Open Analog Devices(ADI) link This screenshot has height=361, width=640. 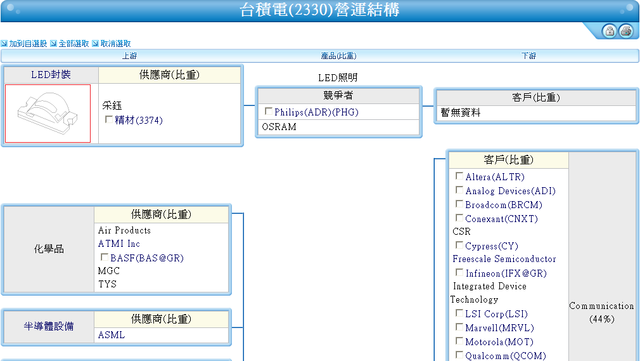(510, 191)
